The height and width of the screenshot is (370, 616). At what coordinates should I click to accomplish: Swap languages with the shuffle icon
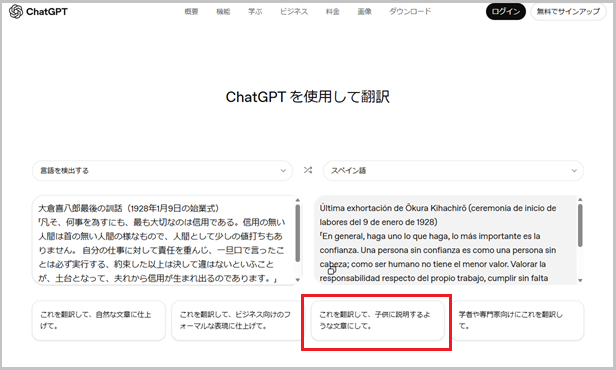click(308, 170)
